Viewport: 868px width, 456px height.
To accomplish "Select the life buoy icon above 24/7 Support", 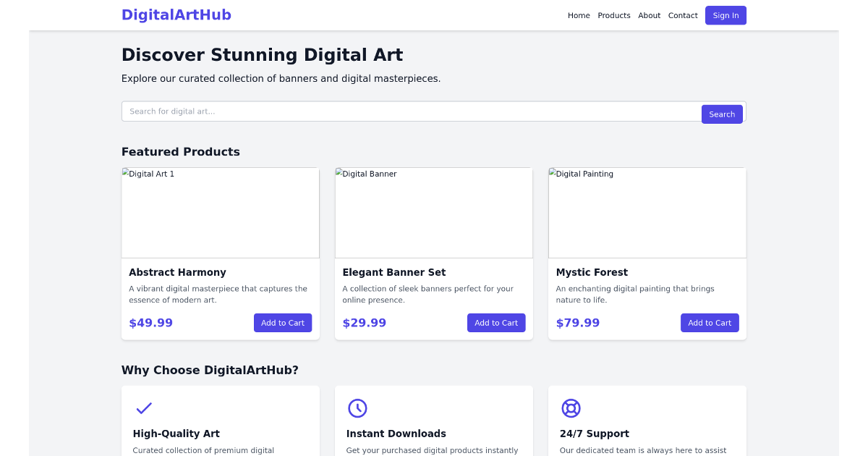I will tap(571, 408).
